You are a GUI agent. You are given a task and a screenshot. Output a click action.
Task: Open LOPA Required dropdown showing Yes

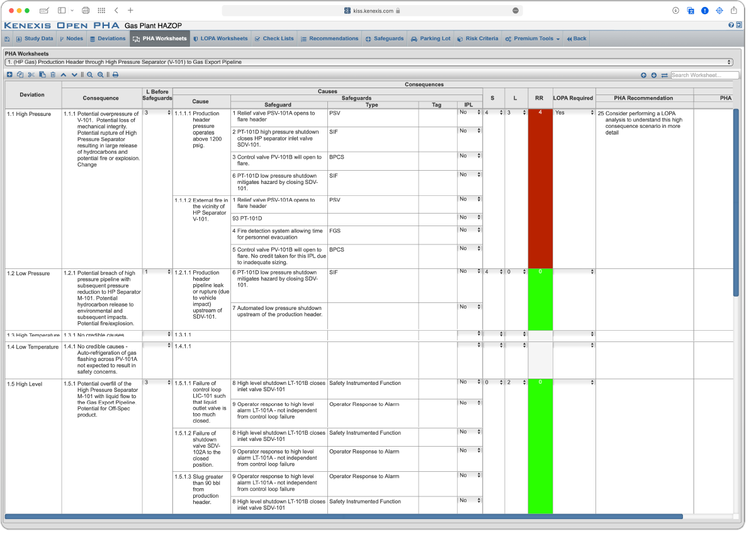(574, 113)
